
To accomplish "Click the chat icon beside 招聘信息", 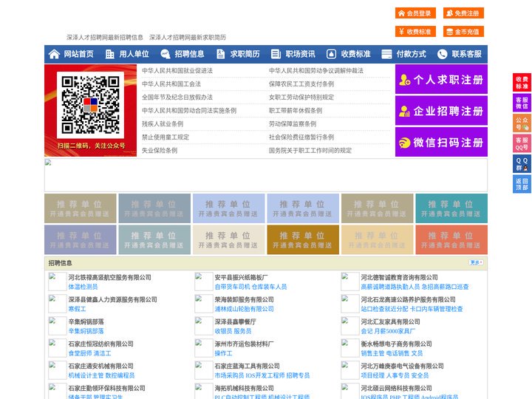I will [166, 54].
